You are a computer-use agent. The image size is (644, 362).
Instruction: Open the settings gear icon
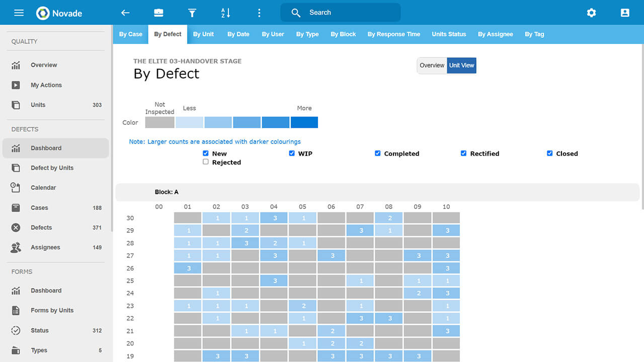(591, 13)
